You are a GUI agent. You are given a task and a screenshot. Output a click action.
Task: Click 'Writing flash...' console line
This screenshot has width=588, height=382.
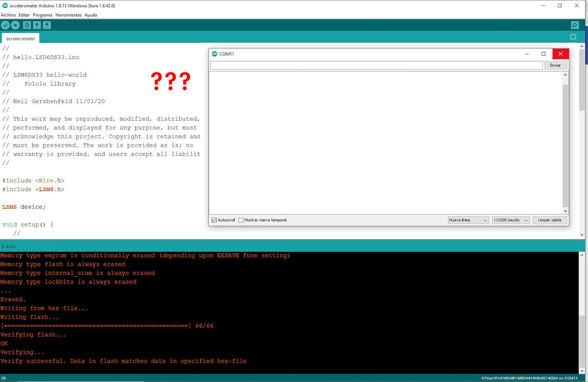(x=29, y=317)
